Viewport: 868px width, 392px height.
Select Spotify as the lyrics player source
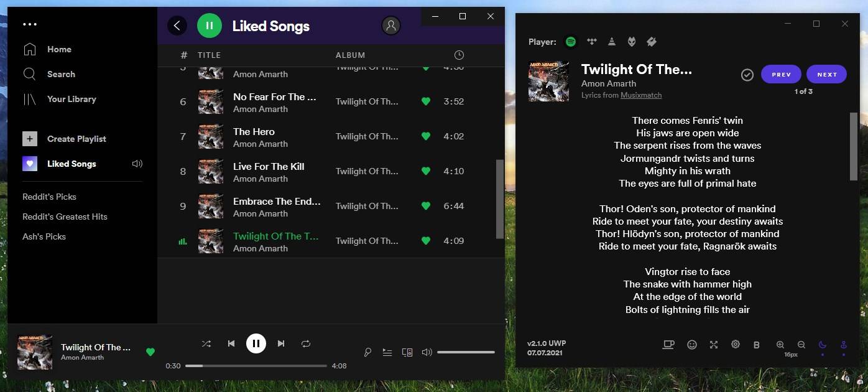click(571, 42)
